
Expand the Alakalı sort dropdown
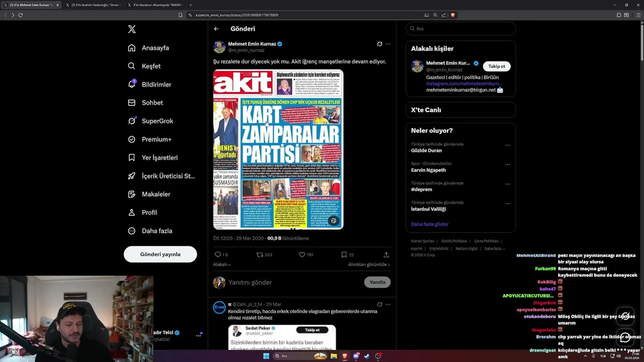tap(222, 264)
